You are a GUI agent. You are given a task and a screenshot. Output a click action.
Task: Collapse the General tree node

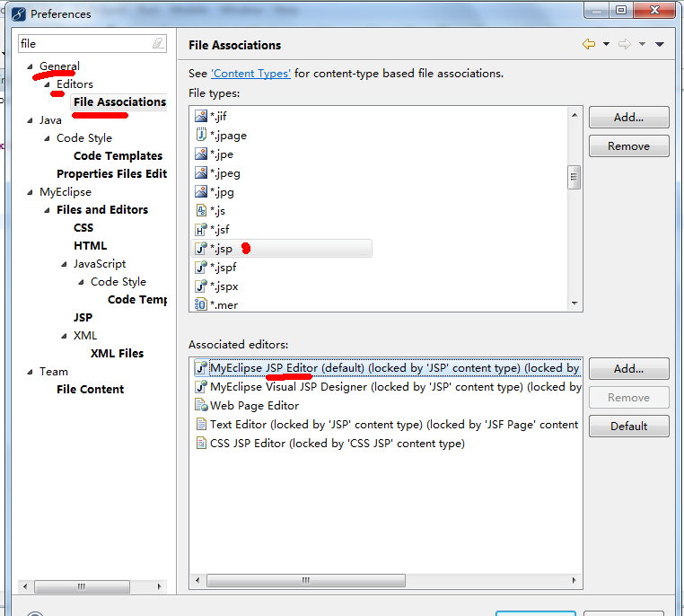tap(31, 66)
